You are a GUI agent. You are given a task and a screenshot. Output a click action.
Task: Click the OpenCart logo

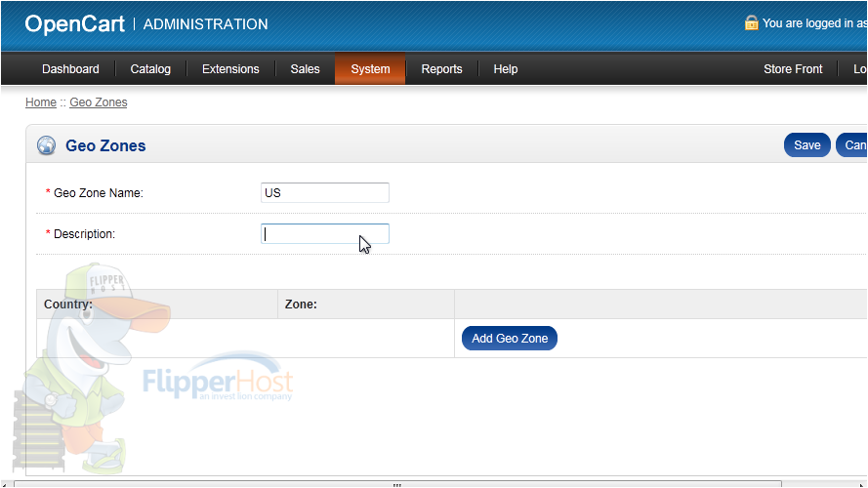[x=75, y=24]
